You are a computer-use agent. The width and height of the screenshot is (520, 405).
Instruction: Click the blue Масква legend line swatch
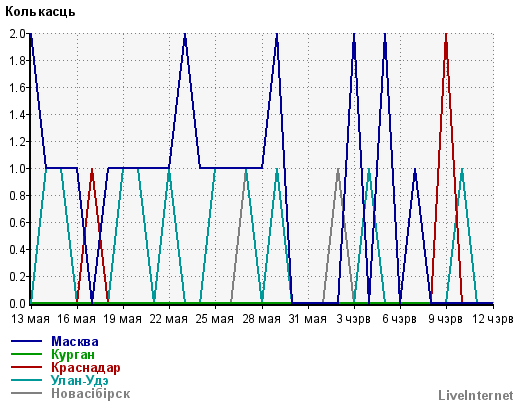point(26,341)
